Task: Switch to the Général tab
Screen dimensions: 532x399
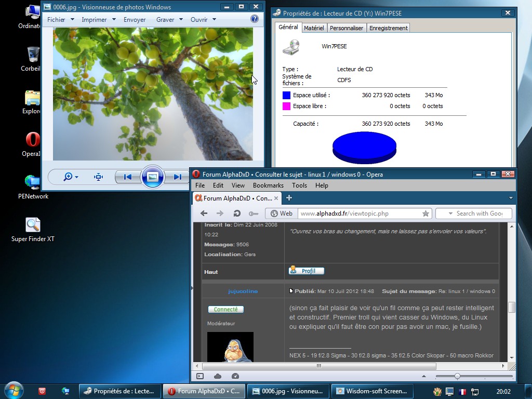Action: (x=288, y=27)
